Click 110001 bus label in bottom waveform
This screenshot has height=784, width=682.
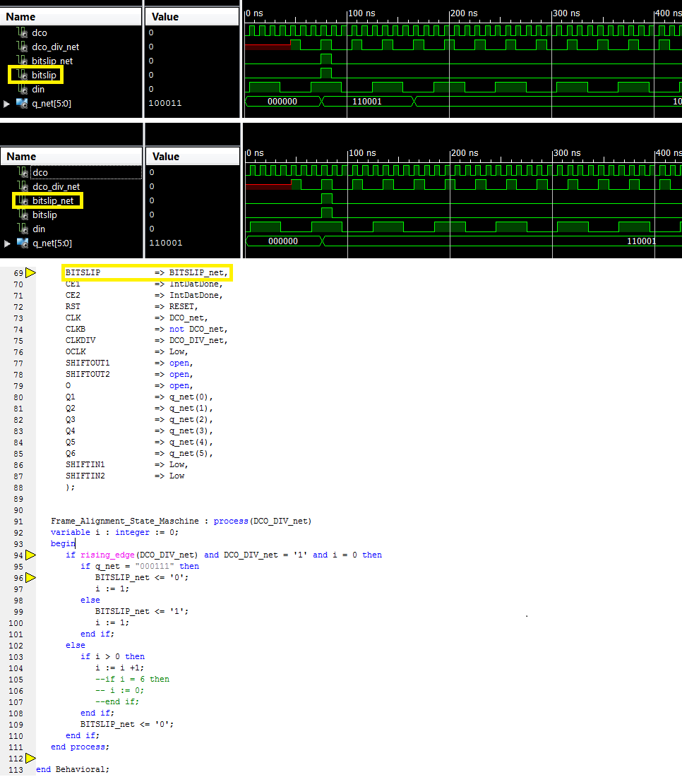click(642, 241)
